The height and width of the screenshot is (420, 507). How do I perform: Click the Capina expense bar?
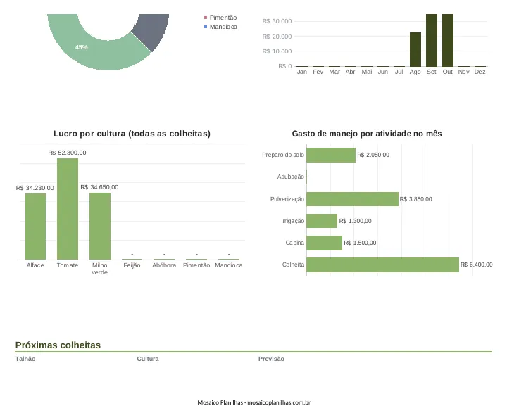click(x=325, y=243)
